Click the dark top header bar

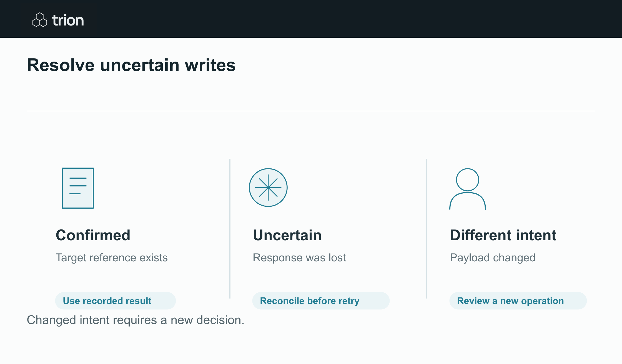click(x=311, y=19)
